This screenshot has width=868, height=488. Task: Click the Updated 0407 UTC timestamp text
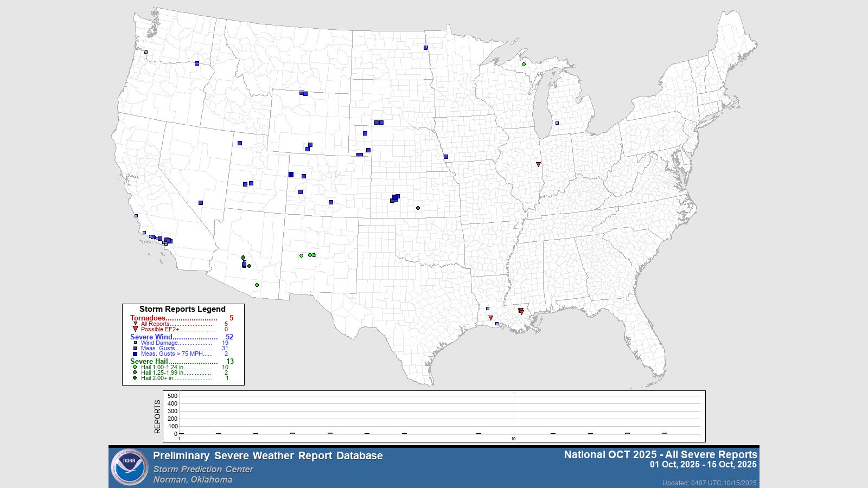coord(708,481)
